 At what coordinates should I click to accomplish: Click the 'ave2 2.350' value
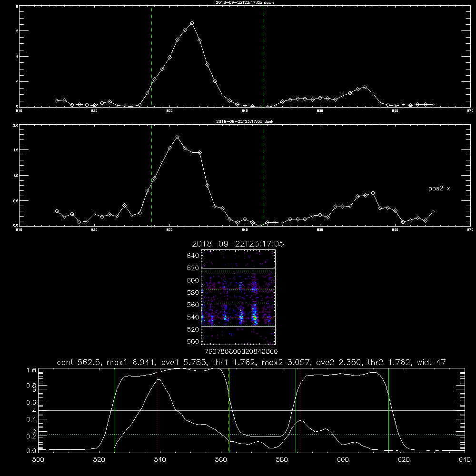[x=339, y=362]
